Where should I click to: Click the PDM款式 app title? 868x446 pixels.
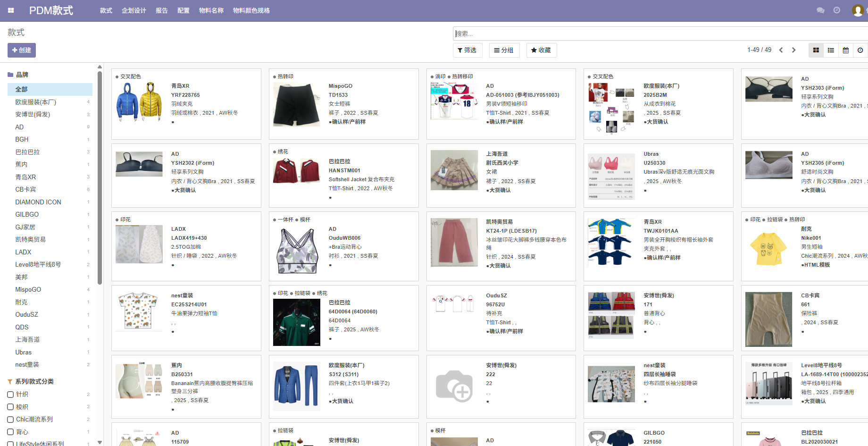click(51, 10)
